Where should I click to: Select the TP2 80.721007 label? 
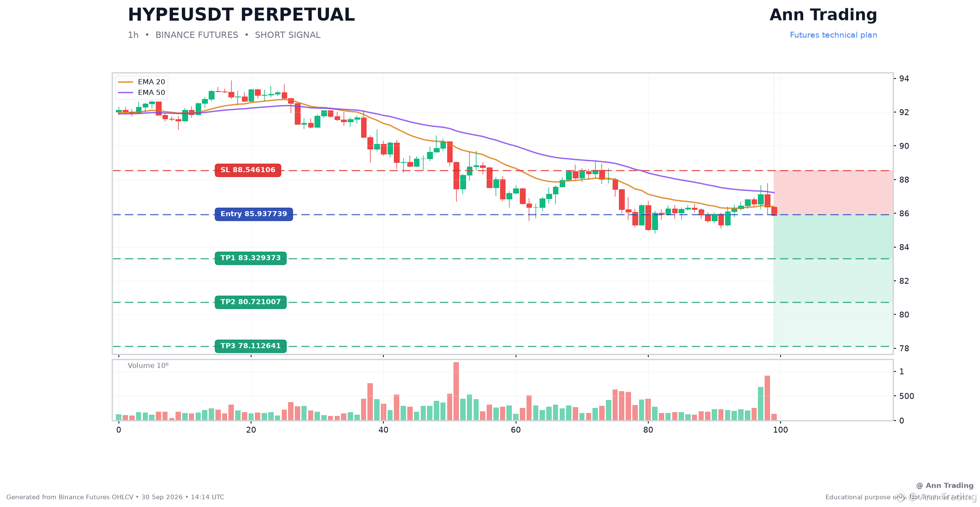[x=251, y=302]
